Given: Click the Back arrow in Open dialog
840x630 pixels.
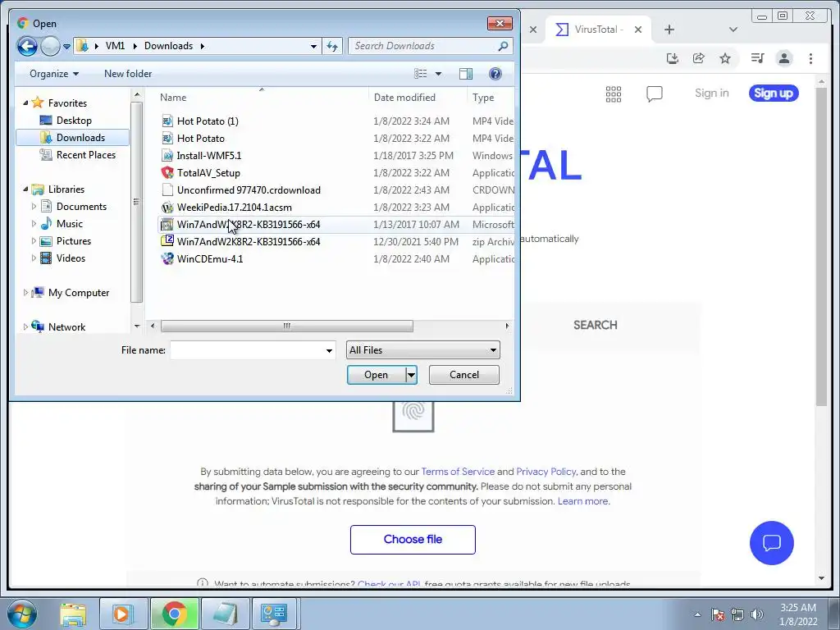Looking at the screenshot, I should coord(27,46).
